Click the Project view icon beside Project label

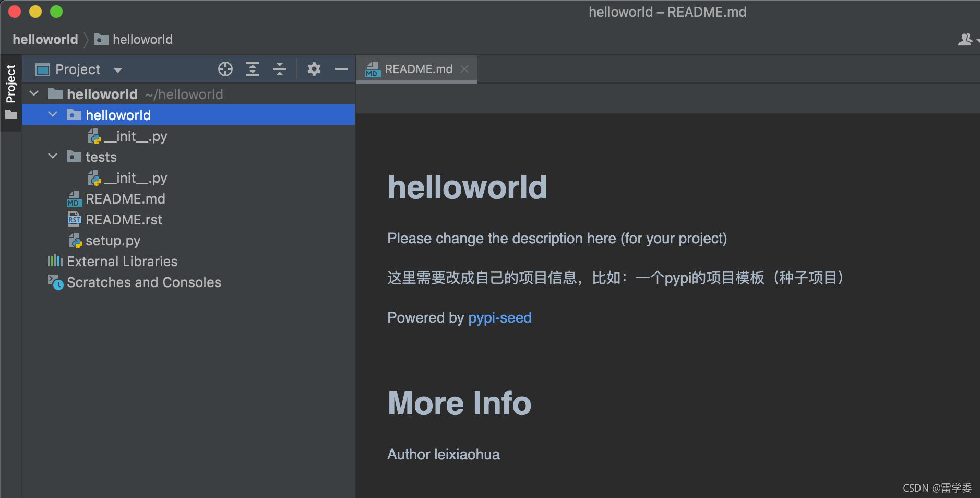click(43, 69)
